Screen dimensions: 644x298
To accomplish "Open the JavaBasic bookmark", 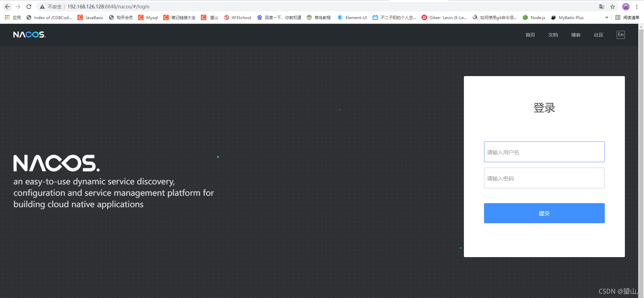I will point(91,17).
